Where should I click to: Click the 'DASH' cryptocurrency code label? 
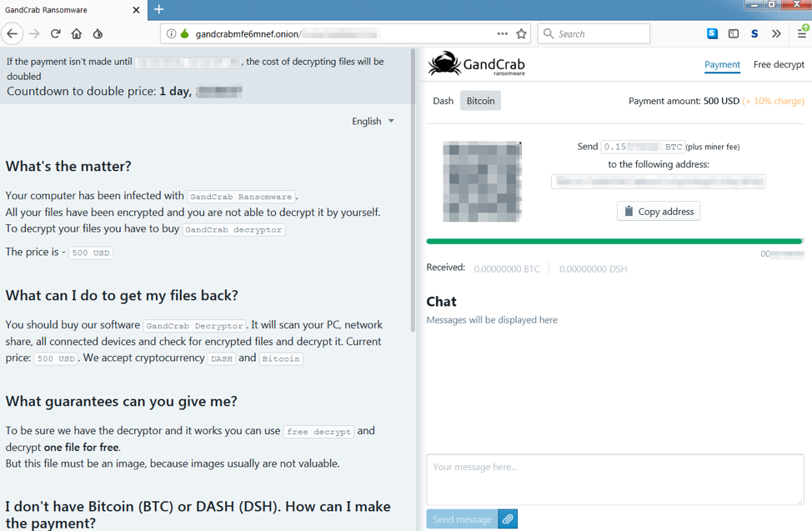[x=222, y=358]
